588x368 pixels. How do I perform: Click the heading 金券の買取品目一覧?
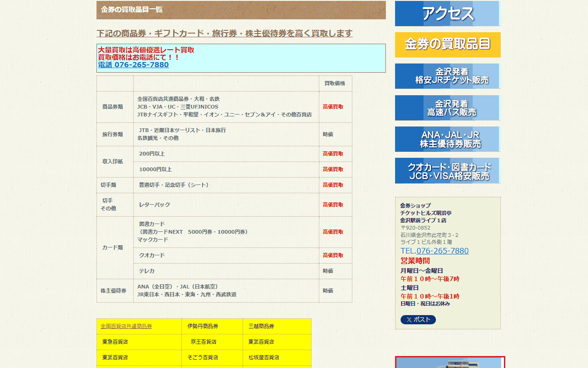tap(132, 10)
